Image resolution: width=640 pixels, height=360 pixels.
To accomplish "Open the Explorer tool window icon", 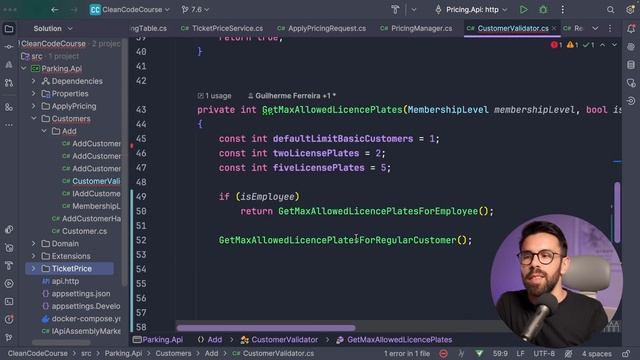I will (x=9, y=29).
